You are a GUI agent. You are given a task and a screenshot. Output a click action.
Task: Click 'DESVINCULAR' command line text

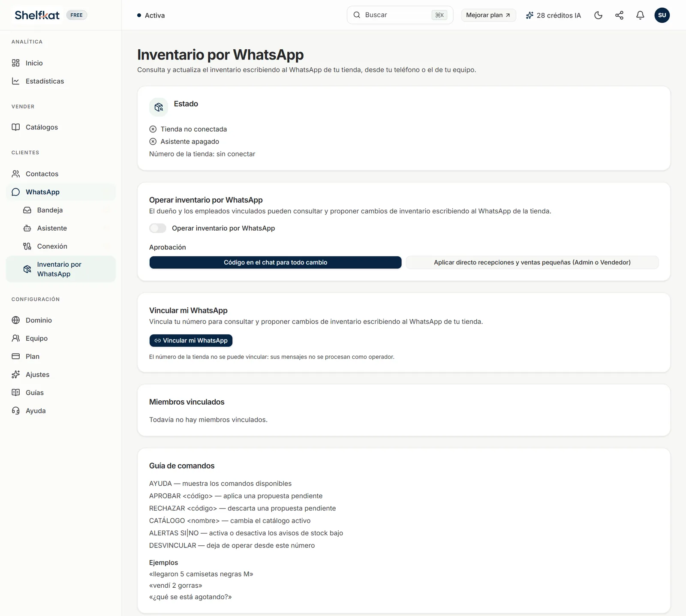(232, 545)
